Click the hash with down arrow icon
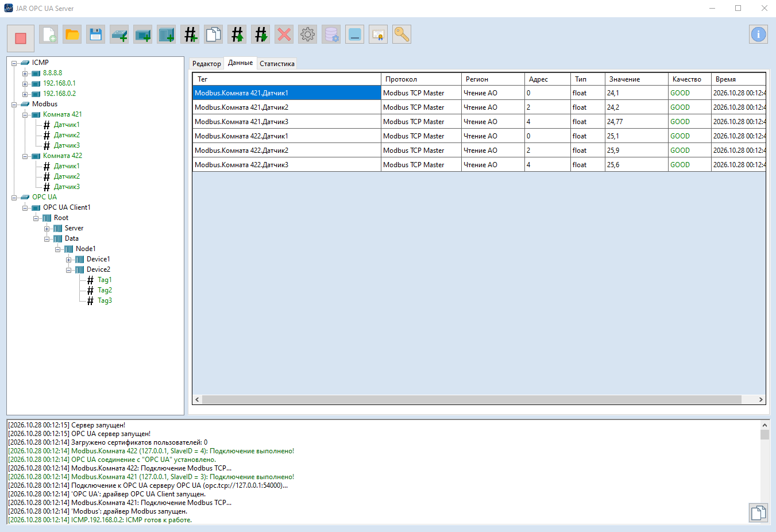 pyautogui.click(x=261, y=34)
